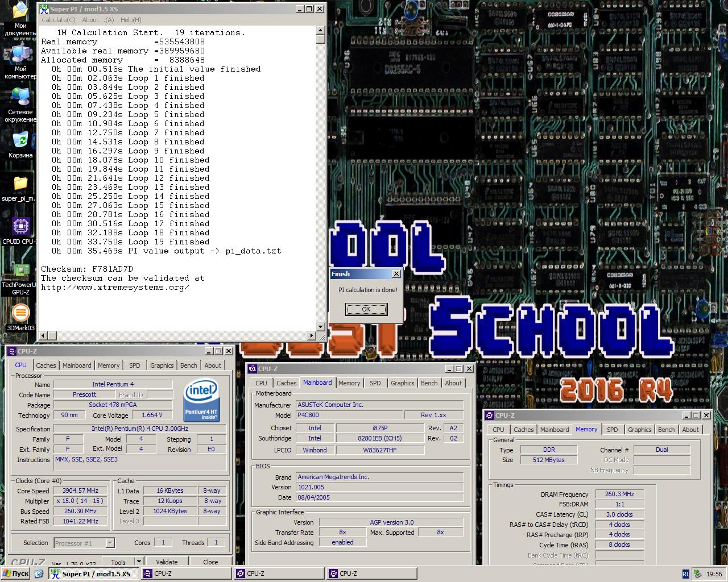Open Bench tab in CPU window
The width and height of the screenshot is (728, 582).
tap(189, 365)
